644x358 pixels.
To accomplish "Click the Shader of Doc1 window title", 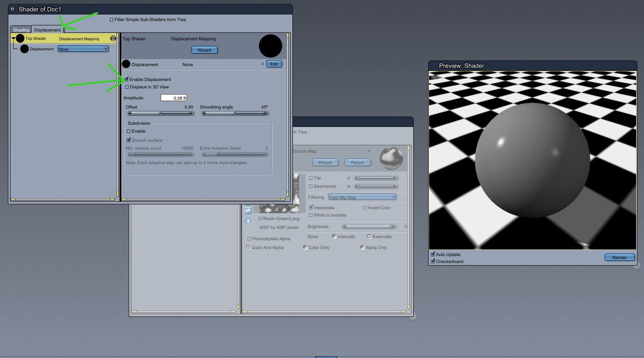I will pyautogui.click(x=40, y=9).
